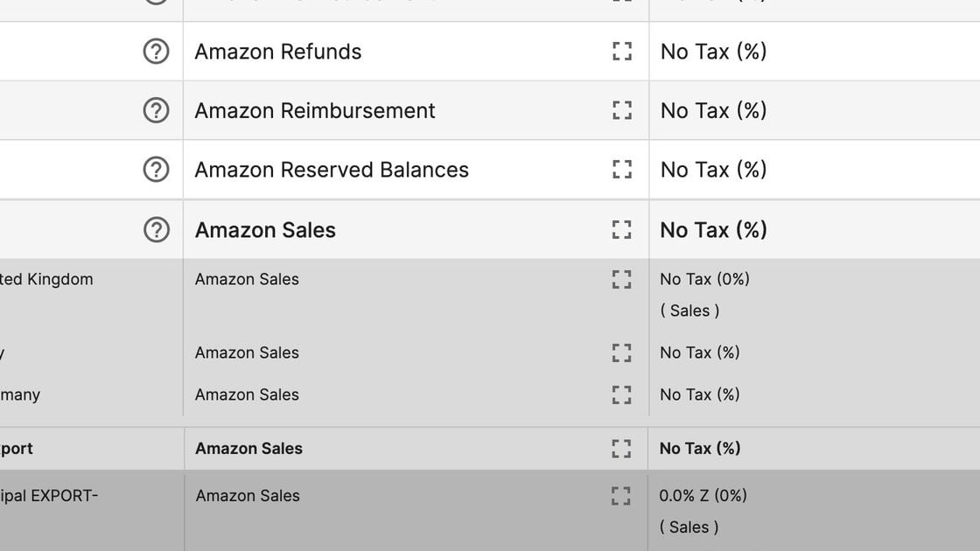
Task: Expand the Amazon Reserved Balances account field
Action: [x=622, y=170]
